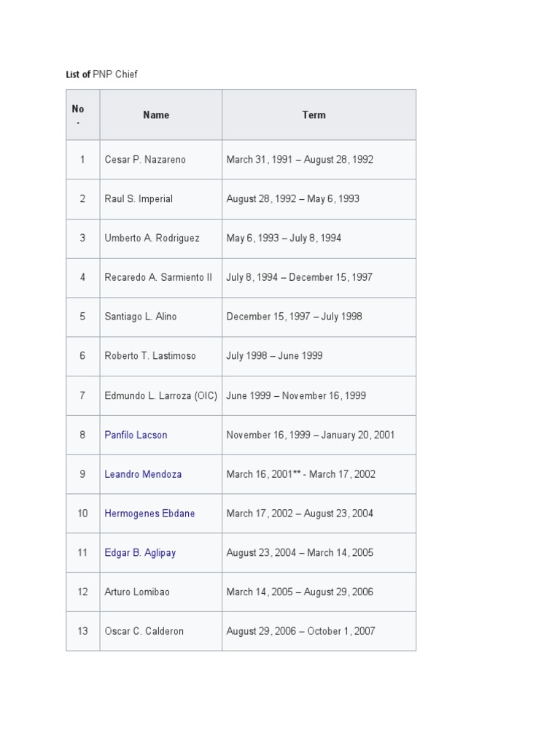This screenshot has height=747, width=560.
Task: Click the term November 16, 1999 – January 20, 2001
Action: pyautogui.click(x=311, y=435)
